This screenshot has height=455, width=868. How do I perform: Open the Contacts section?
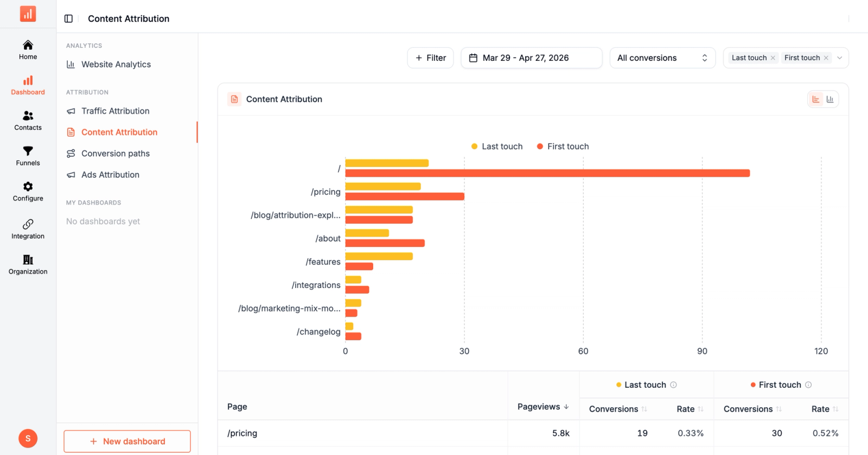point(28,120)
